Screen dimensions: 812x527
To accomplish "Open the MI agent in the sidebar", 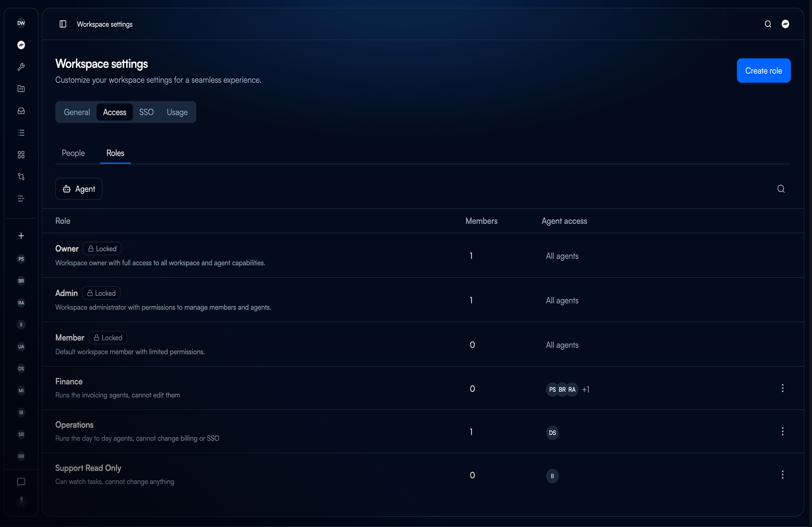I will click(x=21, y=390).
